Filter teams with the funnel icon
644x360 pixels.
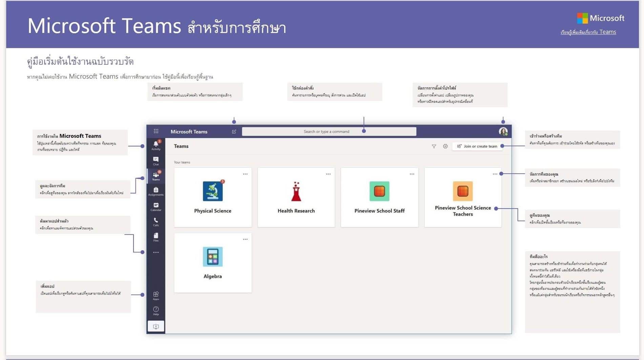point(434,146)
